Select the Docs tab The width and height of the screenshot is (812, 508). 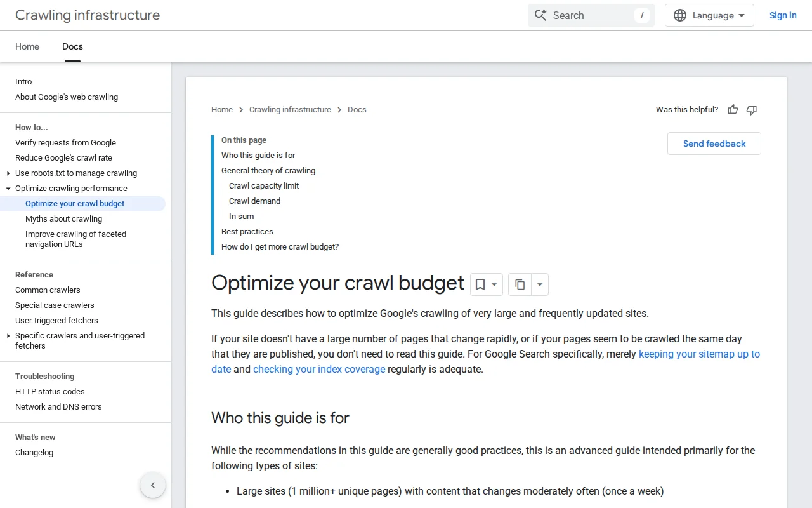tap(72, 46)
